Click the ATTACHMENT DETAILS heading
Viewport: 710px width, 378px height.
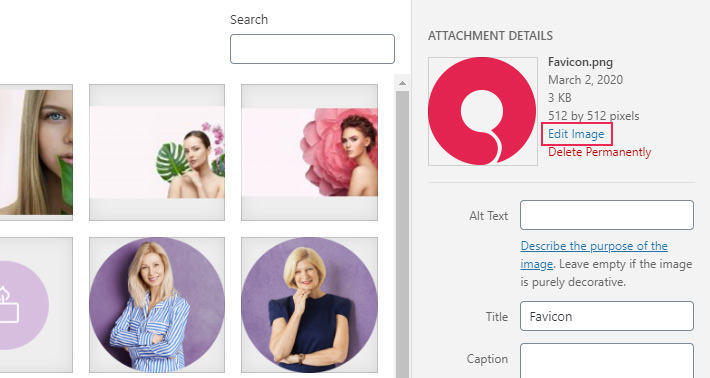(x=490, y=36)
